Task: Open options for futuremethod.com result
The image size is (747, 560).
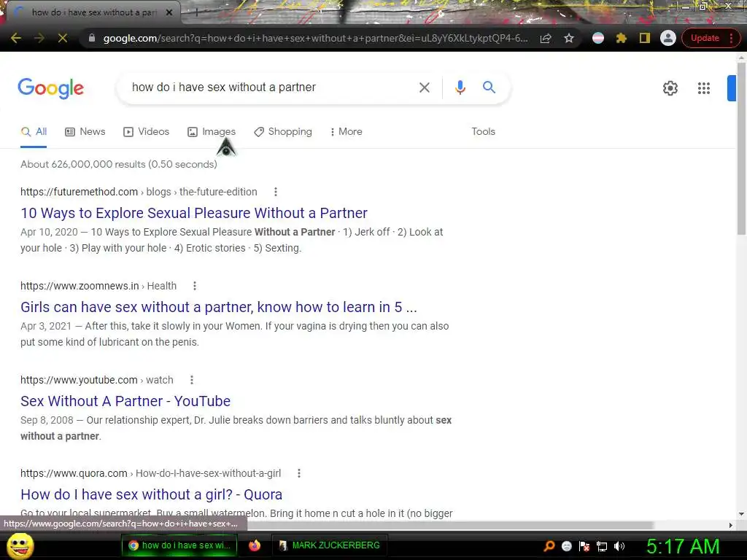Action: pyautogui.click(x=275, y=192)
